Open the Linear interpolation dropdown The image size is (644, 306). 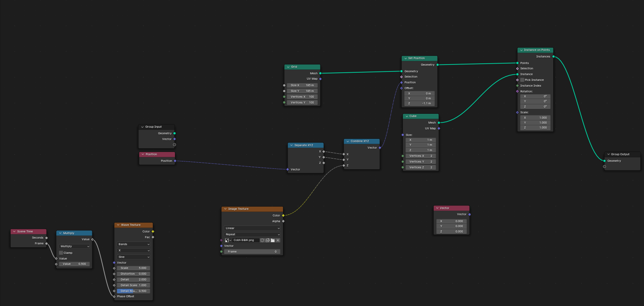tap(252, 228)
